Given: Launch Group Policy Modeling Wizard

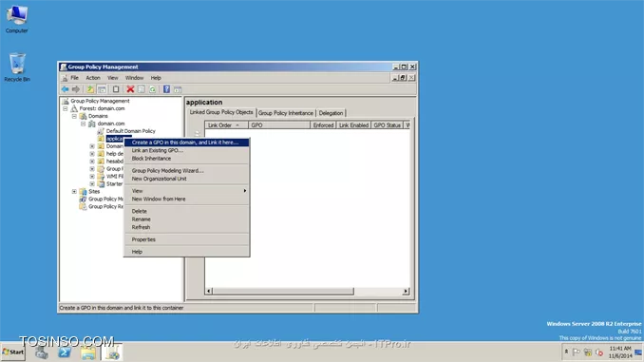Looking at the screenshot, I should point(186,170).
